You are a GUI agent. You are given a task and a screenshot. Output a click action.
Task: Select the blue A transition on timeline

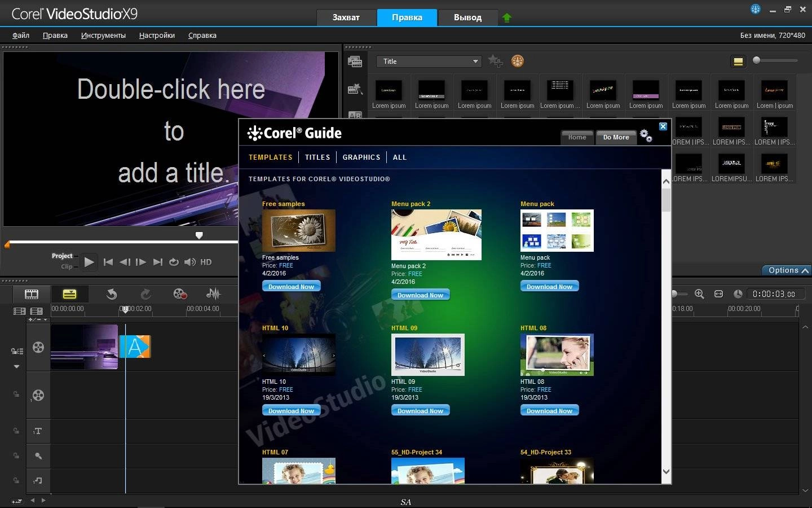tap(135, 347)
